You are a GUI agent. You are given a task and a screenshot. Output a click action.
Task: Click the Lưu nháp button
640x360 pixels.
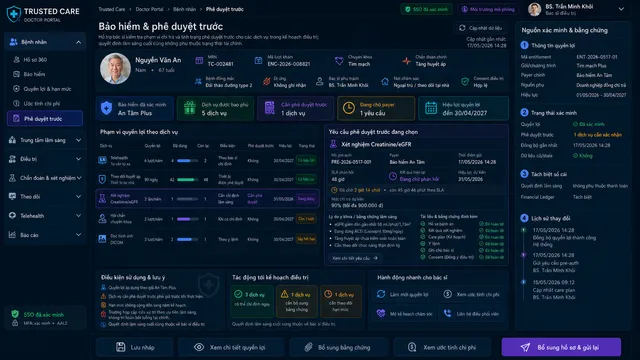tap(135, 347)
